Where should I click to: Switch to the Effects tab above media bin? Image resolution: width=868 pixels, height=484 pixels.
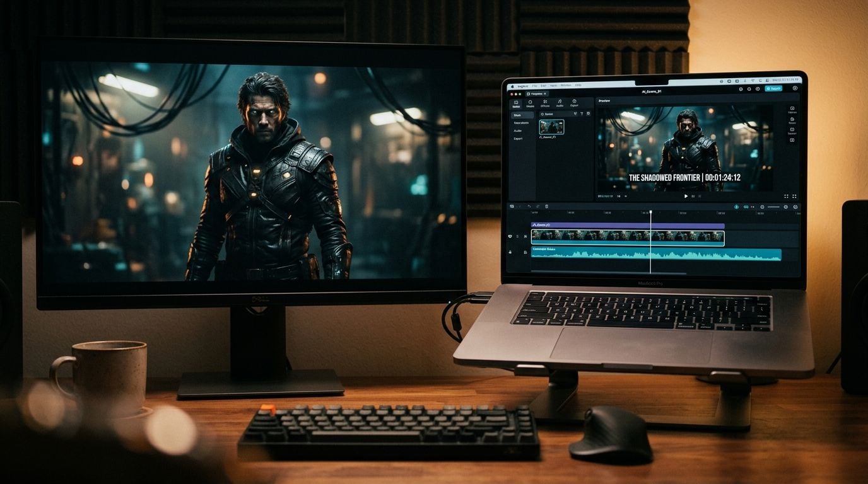545,103
